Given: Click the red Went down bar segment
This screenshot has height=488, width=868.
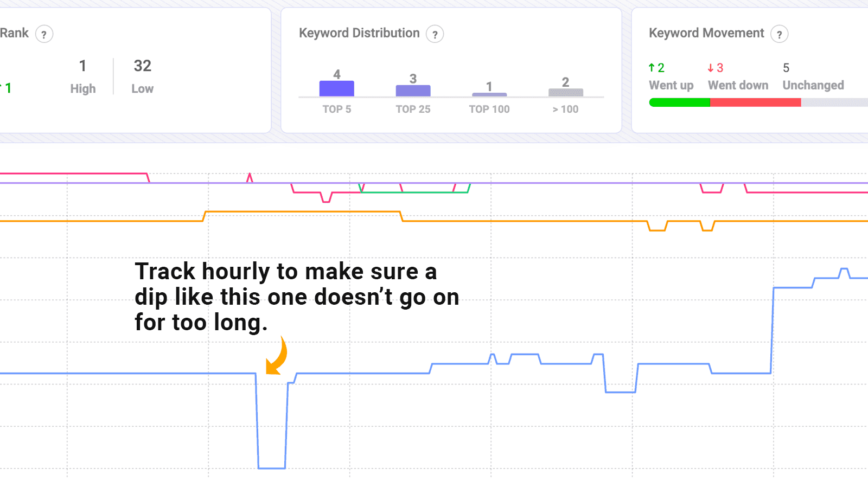Looking at the screenshot, I should [x=756, y=102].
